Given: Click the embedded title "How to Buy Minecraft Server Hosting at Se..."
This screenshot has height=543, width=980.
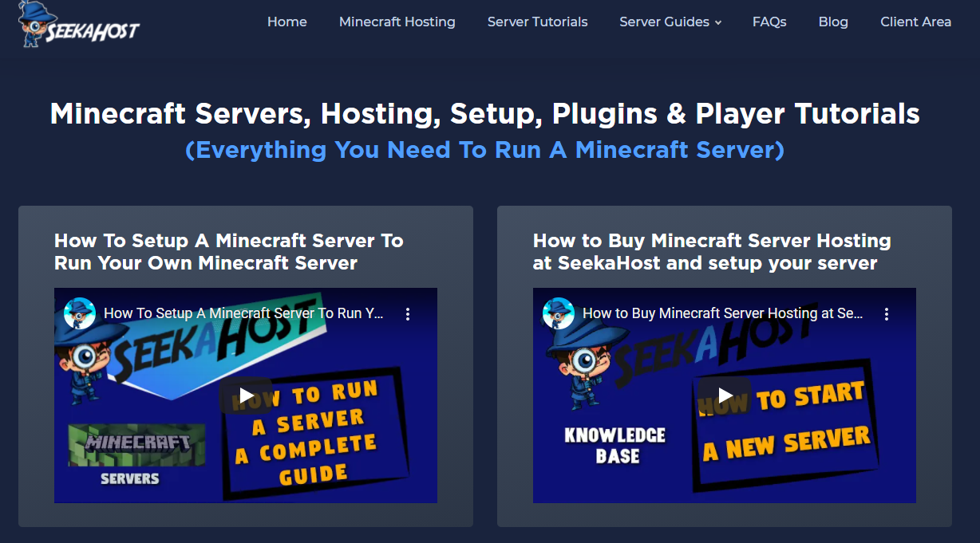Looking at the screenshot, I should coord(721,313).
